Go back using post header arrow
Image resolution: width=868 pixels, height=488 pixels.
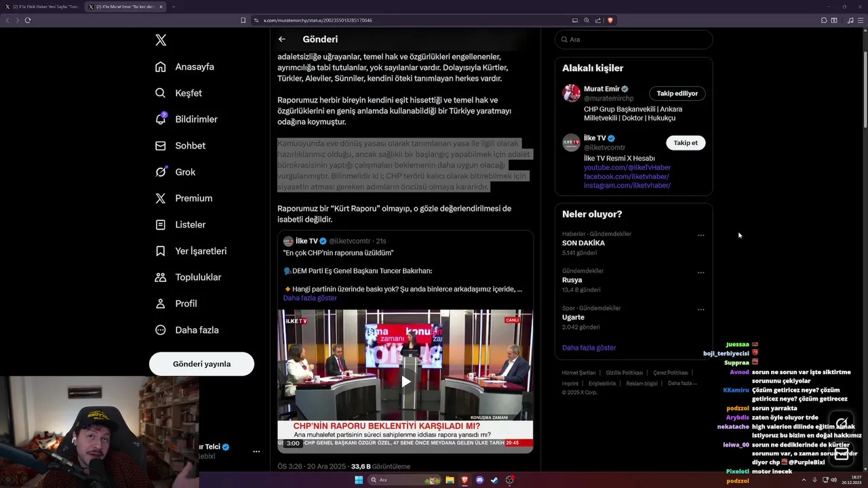(282, 39)
